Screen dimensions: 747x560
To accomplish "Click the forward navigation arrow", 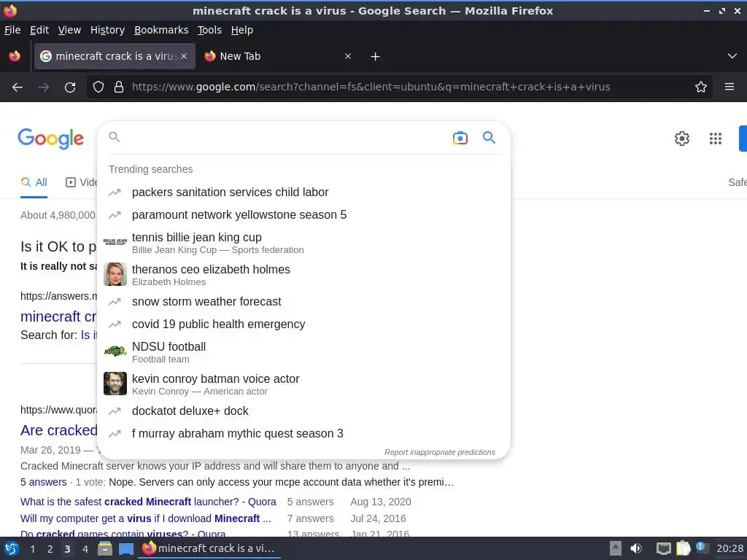I will (44, 87).
